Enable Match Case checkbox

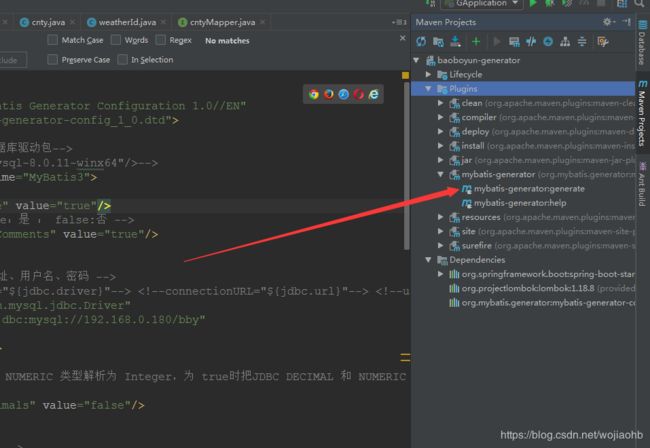[x=53, y=40]
